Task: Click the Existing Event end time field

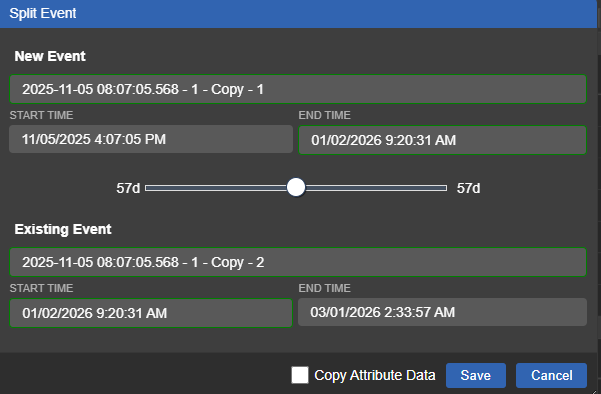Action: coord(442,312)
